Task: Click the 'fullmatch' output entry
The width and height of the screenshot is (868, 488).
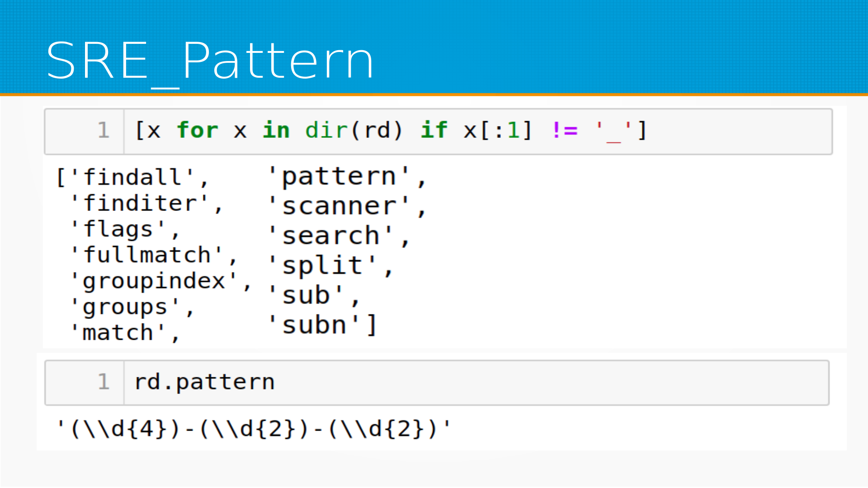Action: tap(147, 255)
